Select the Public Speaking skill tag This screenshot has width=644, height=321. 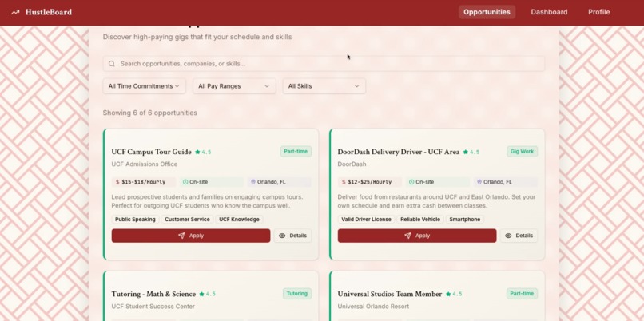click(135, 220)
